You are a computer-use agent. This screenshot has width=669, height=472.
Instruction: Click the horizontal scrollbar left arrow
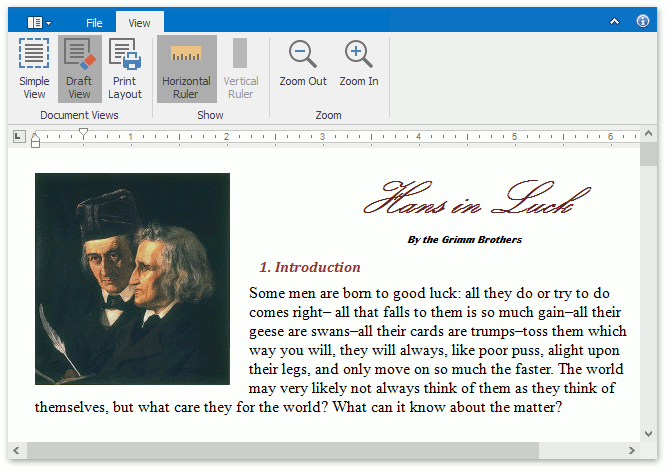(x=17, y=451)
